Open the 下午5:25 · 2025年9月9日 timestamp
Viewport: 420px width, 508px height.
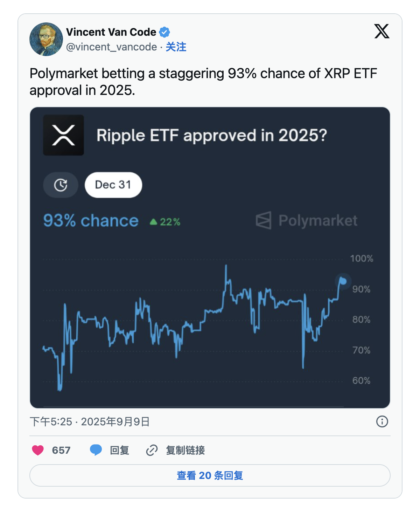(x=90, y=421)
